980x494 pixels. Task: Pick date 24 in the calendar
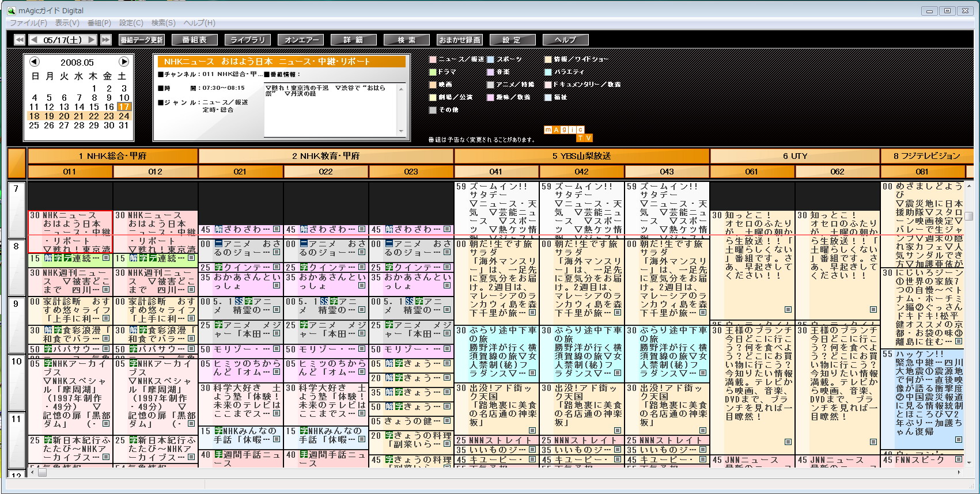pyautogui.click(x=124, y=116)
